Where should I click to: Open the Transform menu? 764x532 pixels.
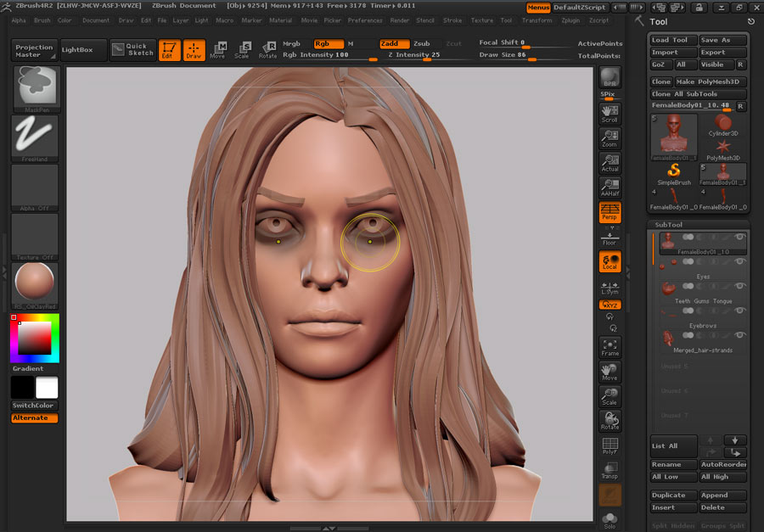(537, 20)
